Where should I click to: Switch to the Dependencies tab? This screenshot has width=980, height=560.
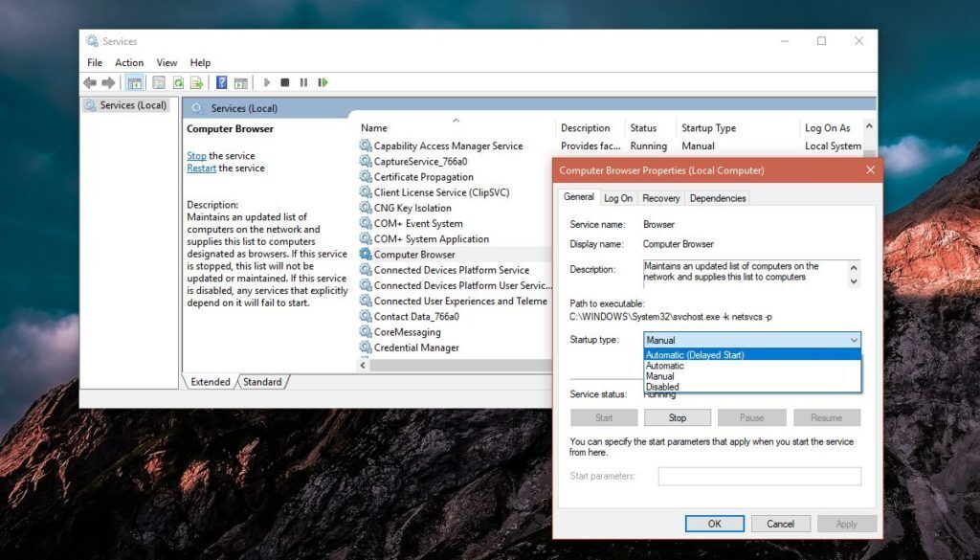click(x=718, y=198)
